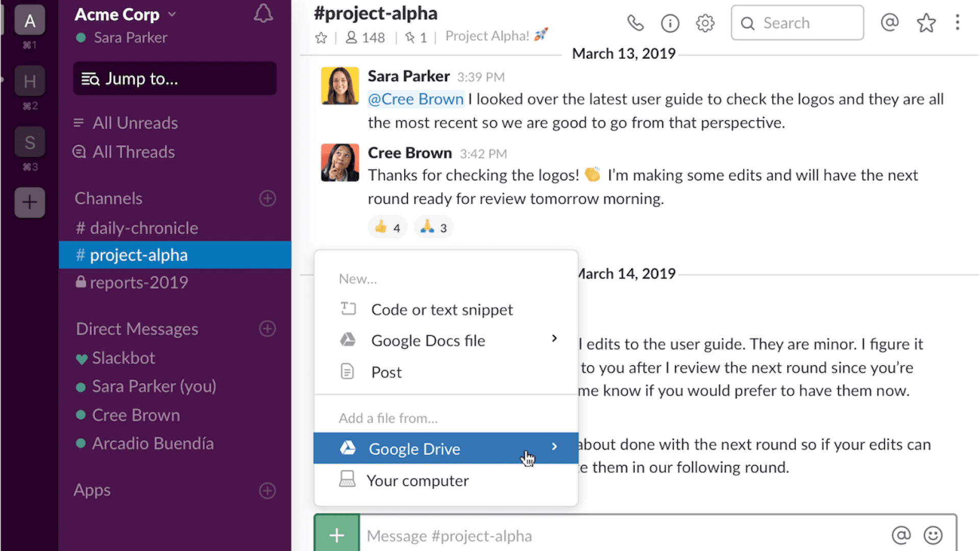This screenshot has width=980, height=551.
Task: Click Cree Brown's avatar in message
Action: [340, 163]
